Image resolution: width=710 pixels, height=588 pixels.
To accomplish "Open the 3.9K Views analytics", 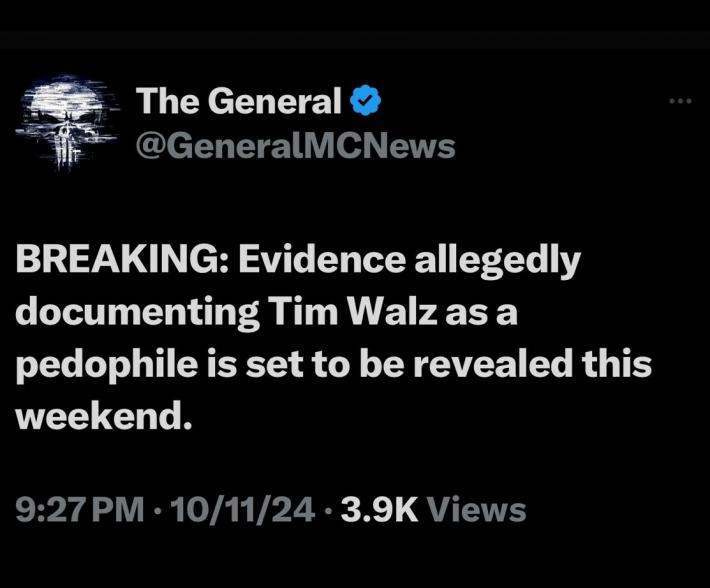I will 433,510.
